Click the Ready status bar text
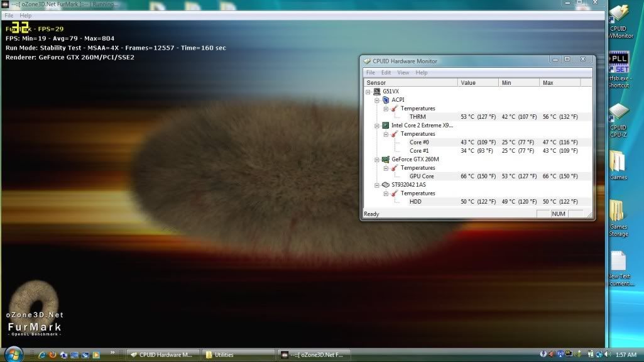Screen dimensions: 644x362 [x=372, y=214]
